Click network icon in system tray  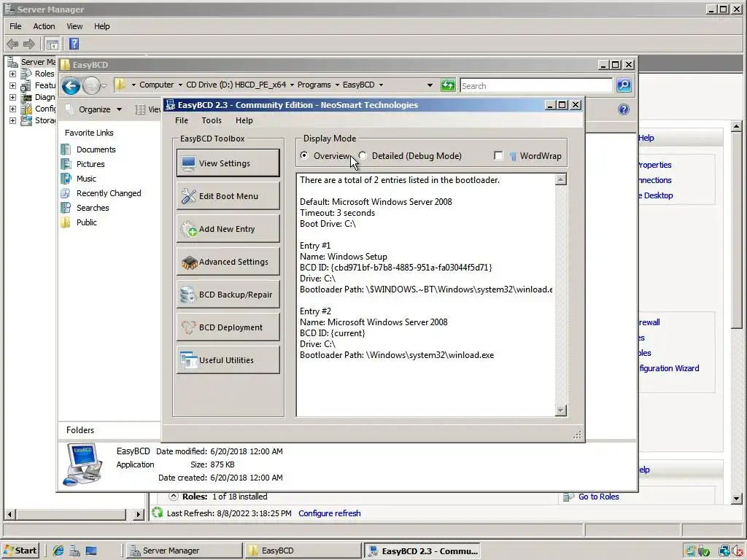tap(724, 551)
